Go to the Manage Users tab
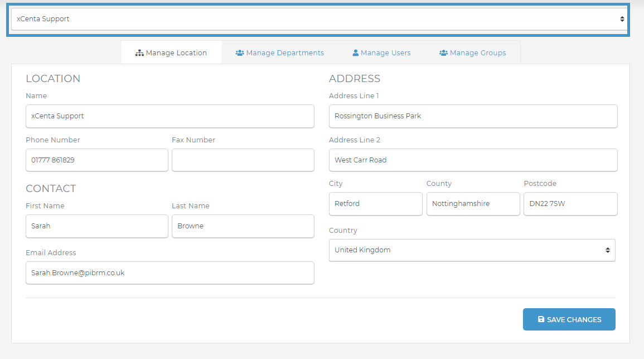 [x=381, y=52]
